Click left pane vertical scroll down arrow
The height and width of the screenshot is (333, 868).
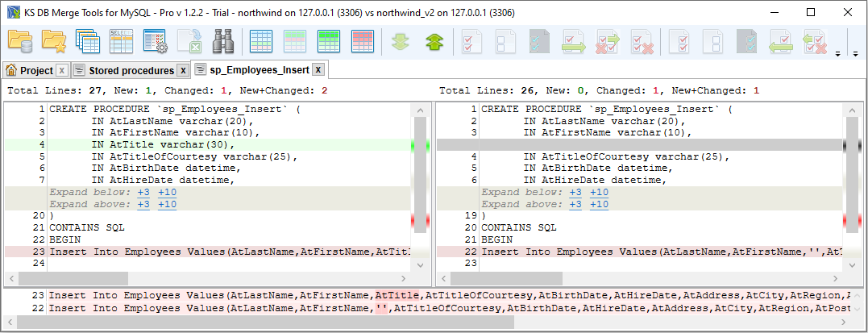coord(421,265)
